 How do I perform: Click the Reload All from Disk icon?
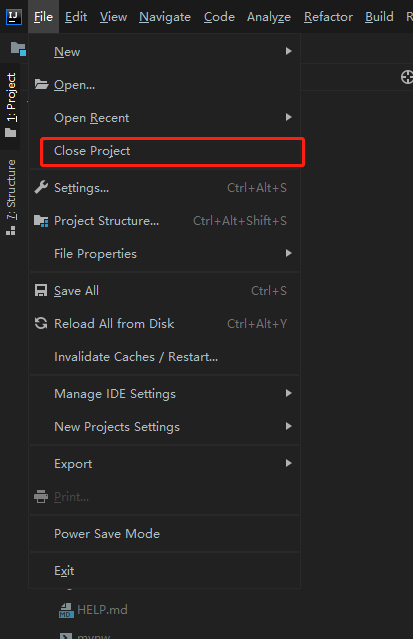pos(41,324)
